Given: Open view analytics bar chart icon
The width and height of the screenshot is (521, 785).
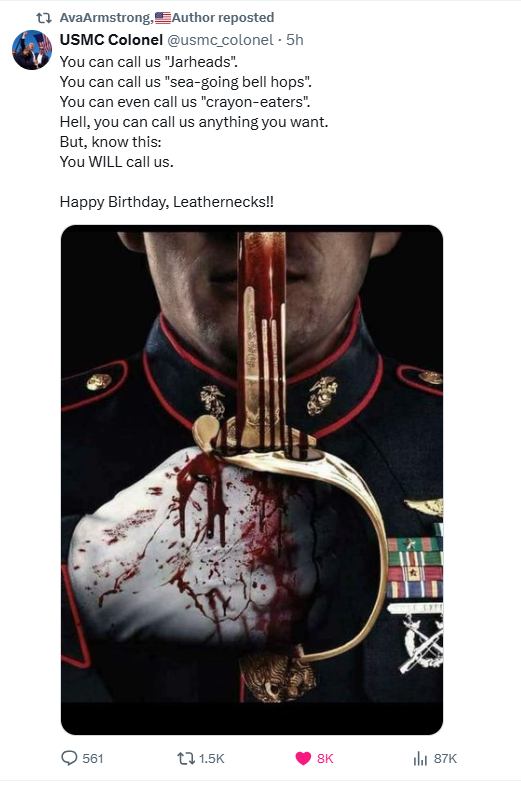Looking at the screenshot, I should [420, 759].
